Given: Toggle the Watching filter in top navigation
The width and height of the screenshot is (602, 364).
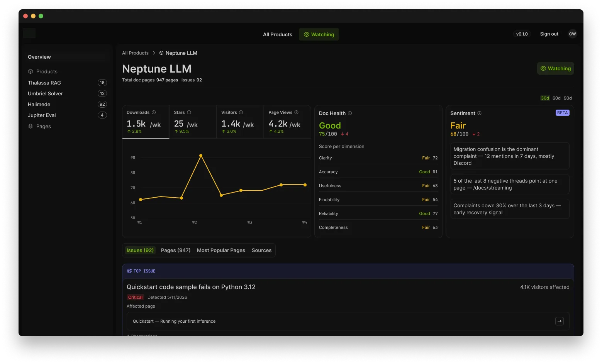Looking at the screenshot, I should pyautogui.click(x=319, y=34).
